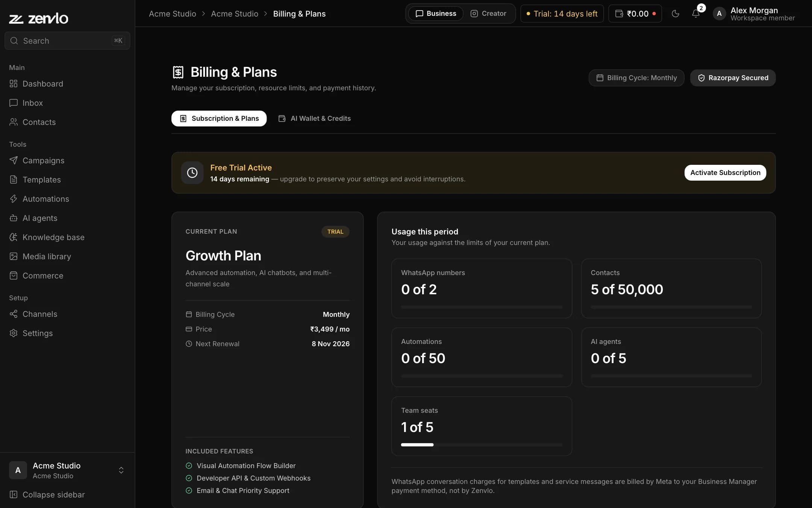Viewport: 812px width, 508px height.
Task: Open the Billing Cycle: Monthly selector
Action: point(636,78)
